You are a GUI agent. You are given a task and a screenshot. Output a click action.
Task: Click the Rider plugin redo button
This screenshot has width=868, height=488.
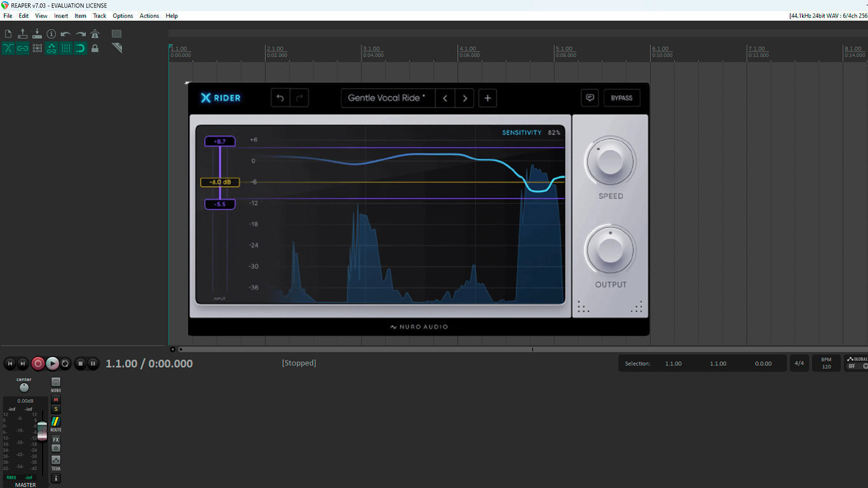[299, 98]
